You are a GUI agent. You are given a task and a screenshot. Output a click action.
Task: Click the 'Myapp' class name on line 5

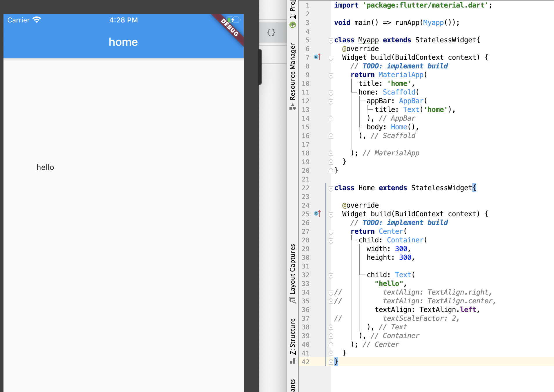click(368, 40)
